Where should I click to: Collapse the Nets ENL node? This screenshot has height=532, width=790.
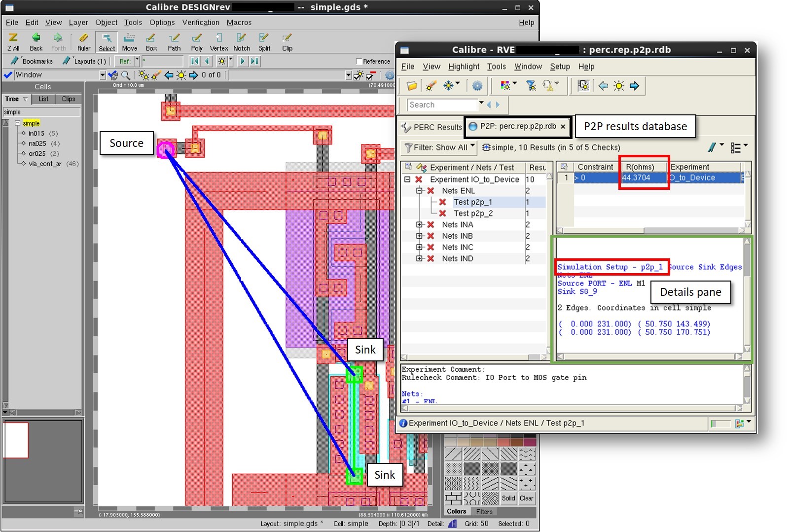[419, 191]
